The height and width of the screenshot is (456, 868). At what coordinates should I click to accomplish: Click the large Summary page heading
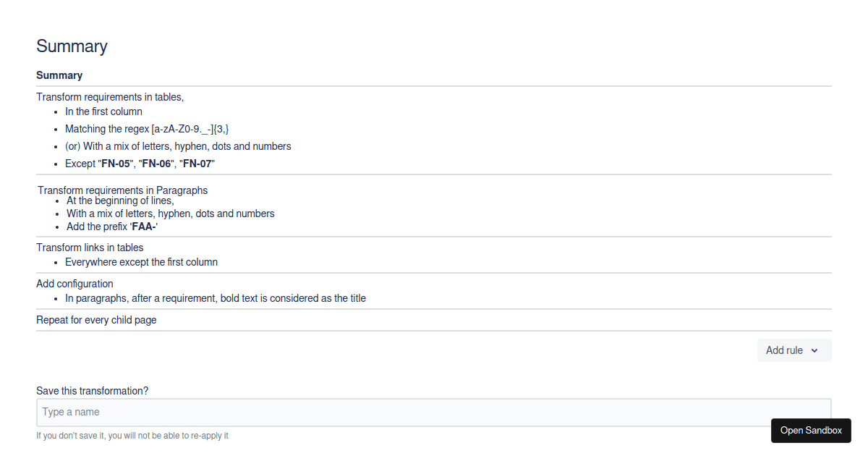point(72,46)
